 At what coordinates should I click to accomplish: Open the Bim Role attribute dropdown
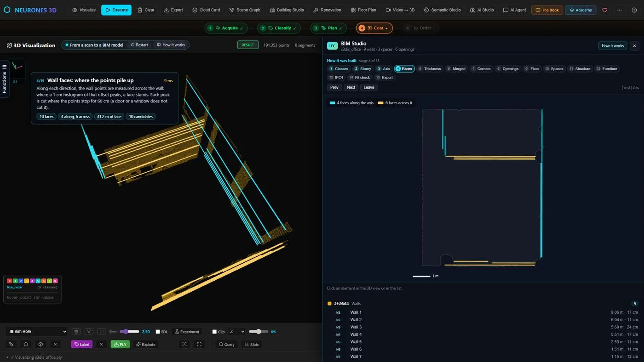(37, 332)
